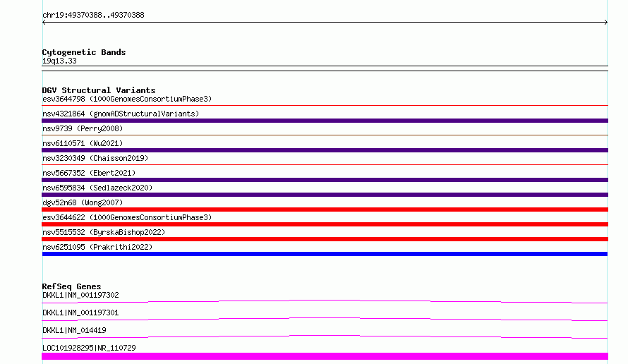Click the thin brown nsv9739 variant line
This screenshot has height=364, width=628.
(325, 135)
